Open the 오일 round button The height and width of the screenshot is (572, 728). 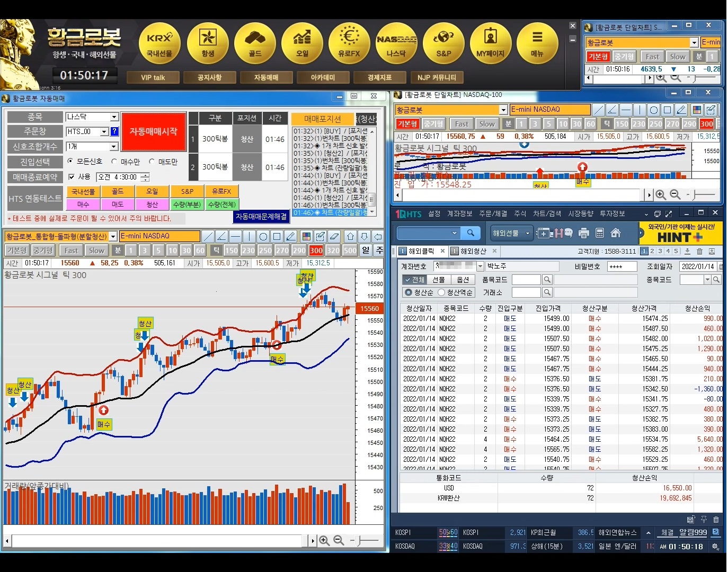[x=302, y=44]
